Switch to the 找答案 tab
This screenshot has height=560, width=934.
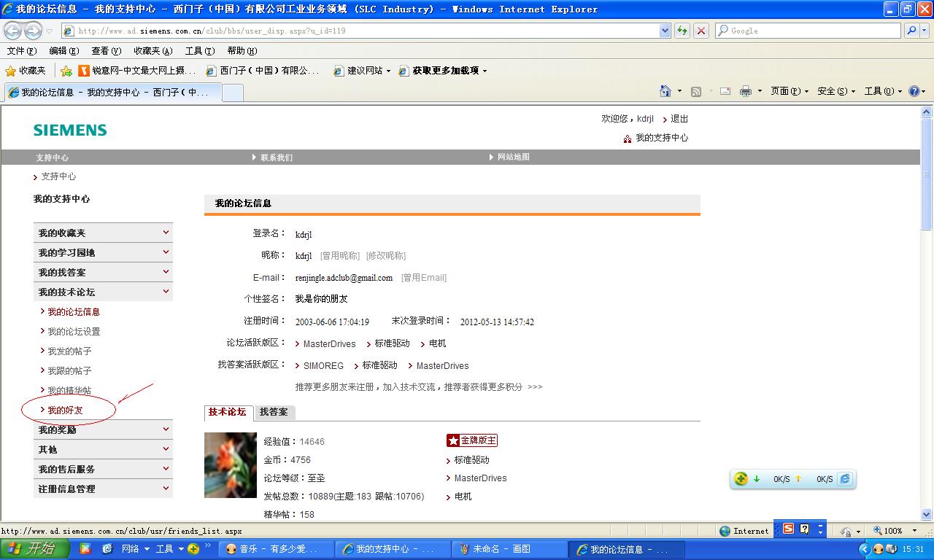coord(274,412)
